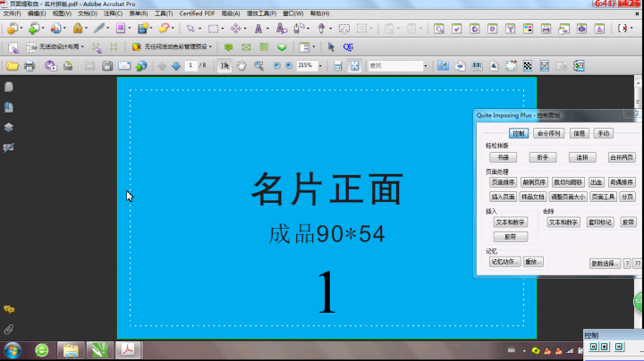This screenshot has width=644, height=361.
Task: Open the Pages thumbnail panel in sidebar
Action: point(9,87)
